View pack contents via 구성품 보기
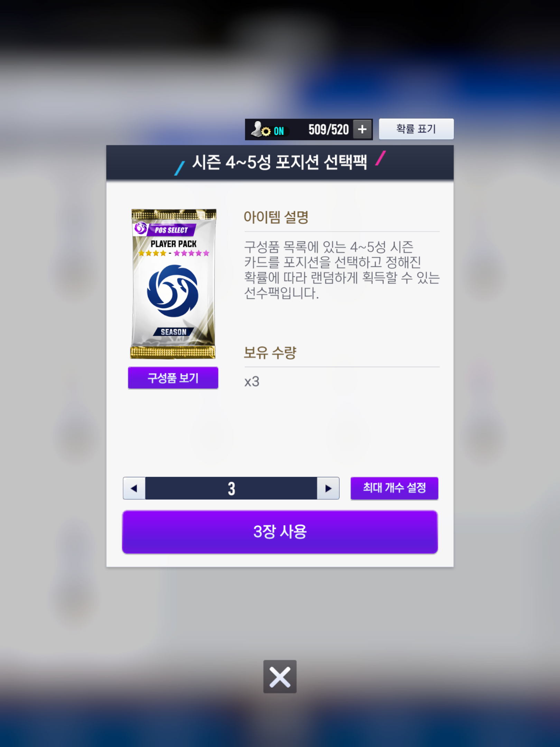 tap(173, 378)
